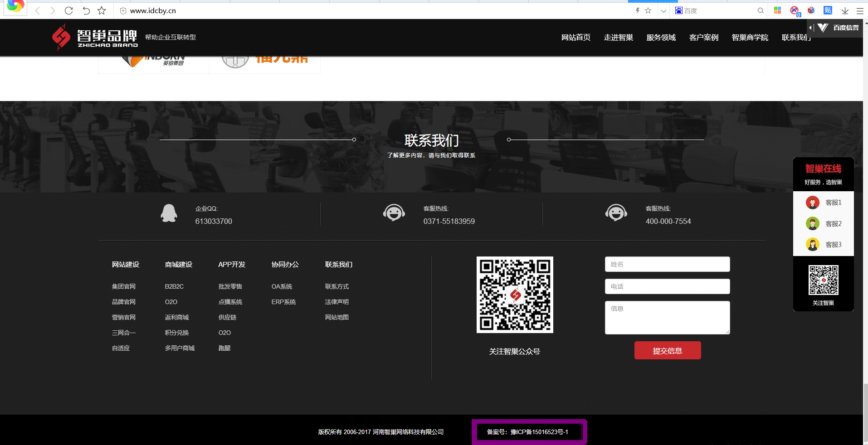The height and width of the screenshot is (445, 868).
Task: Collapse the 百度信誉 panel arrow
Action: [810, 28]
